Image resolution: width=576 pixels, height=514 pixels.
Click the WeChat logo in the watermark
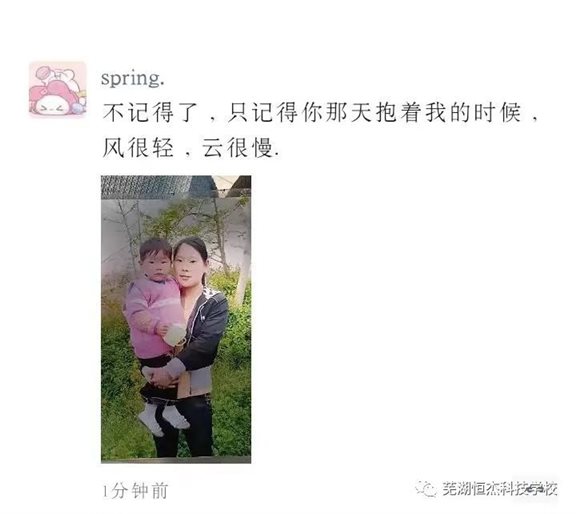pyautogui.click(x=426, y=489)
